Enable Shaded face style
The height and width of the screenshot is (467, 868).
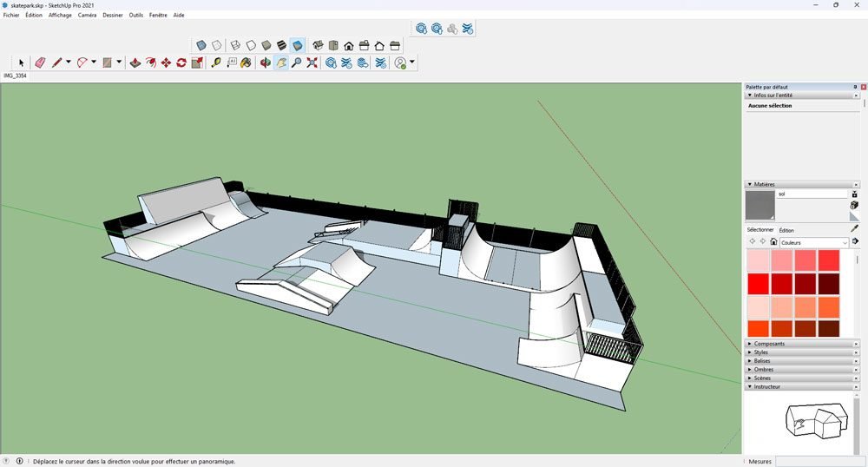266,45
